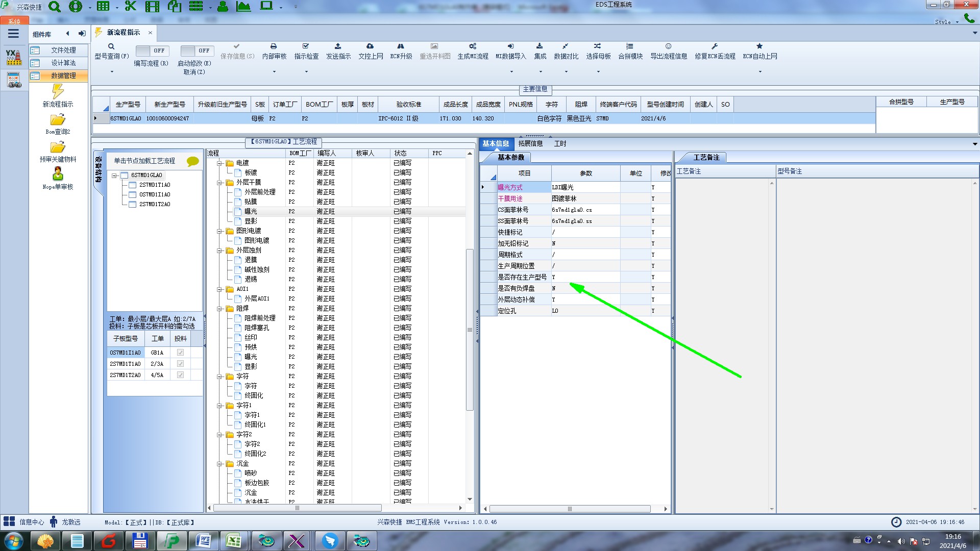
Task: Open dropdown arrow under ECN自动上网
Action: point(760,72)
